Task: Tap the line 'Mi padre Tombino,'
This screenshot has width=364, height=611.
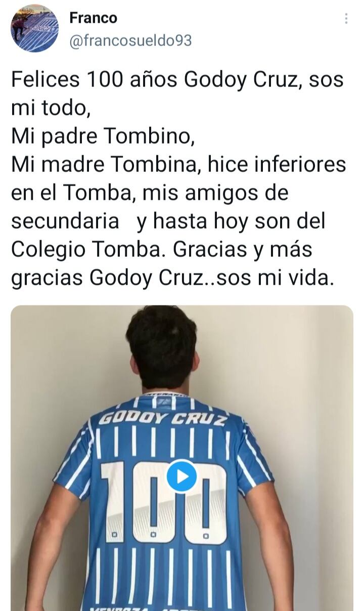Action: coord(103,136)
